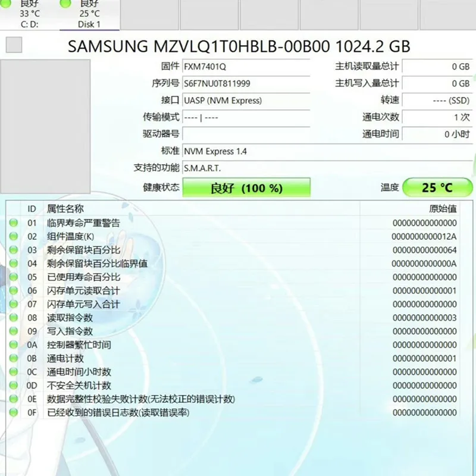
Task: Select attribute name 临界寿命严重警告
Action: point(83,223)
